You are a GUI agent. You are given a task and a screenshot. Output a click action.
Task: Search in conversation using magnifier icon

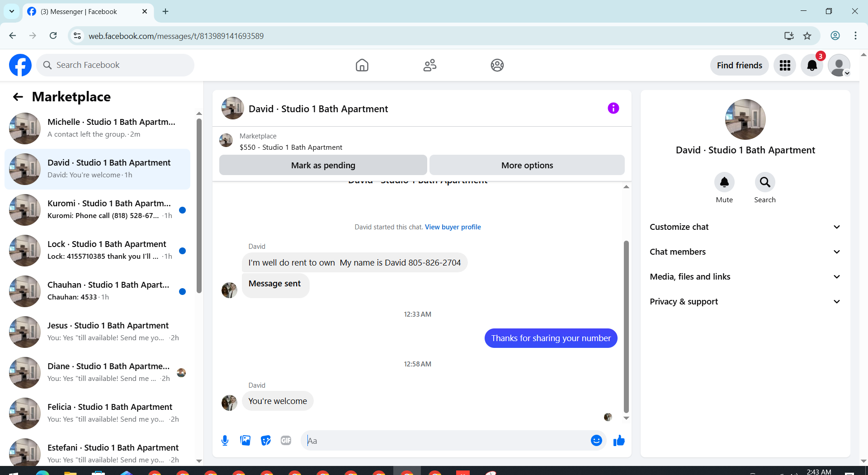(x=765, y=182)
